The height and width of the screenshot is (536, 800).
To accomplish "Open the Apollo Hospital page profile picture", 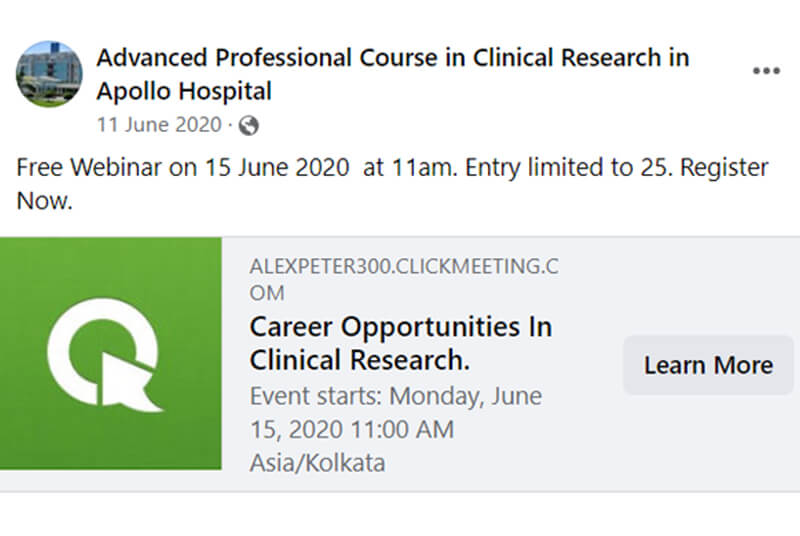I will click(x=49, y=74).
